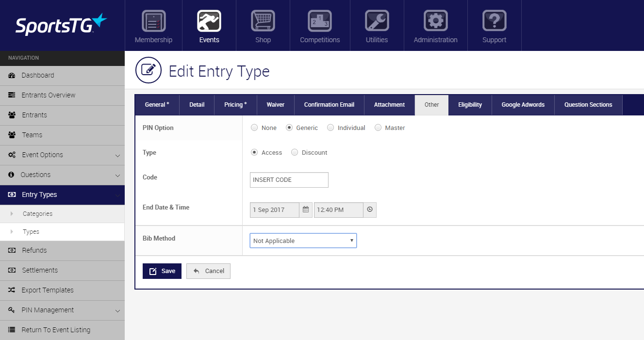Expand the Event Options chevron
This screenshot has width=644, height=340.
click(x=117, y=156)
